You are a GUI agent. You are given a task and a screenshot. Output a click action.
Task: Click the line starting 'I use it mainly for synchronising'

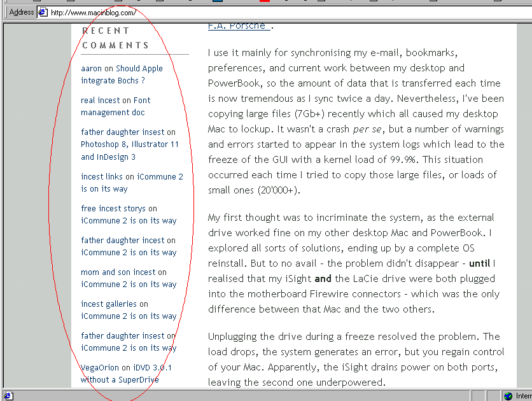(x=333, y=53)
